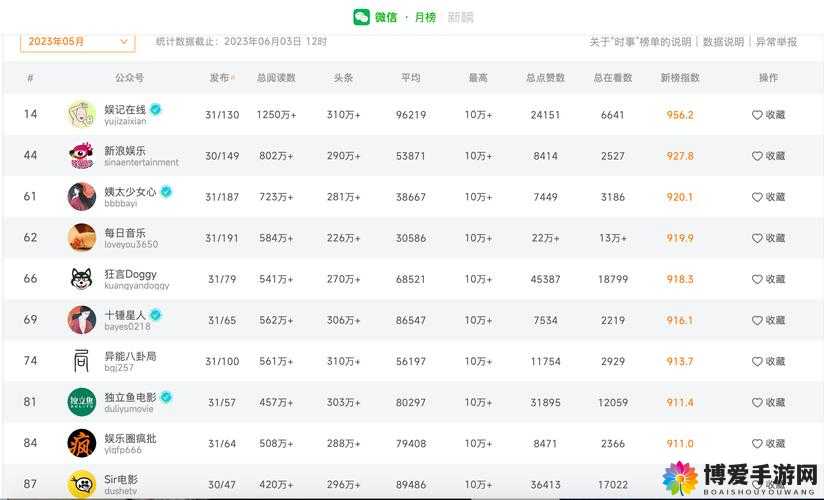Image resolution: width=824 pixels, height=500 pixels.
Task: Click the WeChat green logo icon
Action: click(361, 17)
